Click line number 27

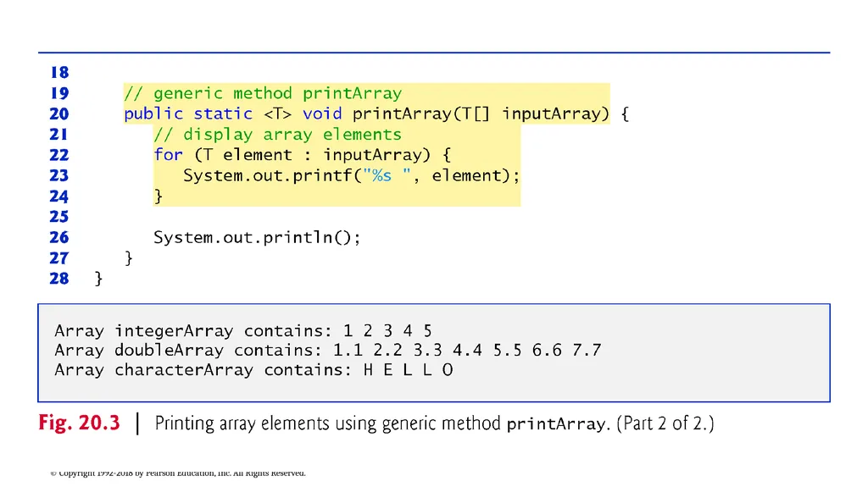click(x=59, y=257)
